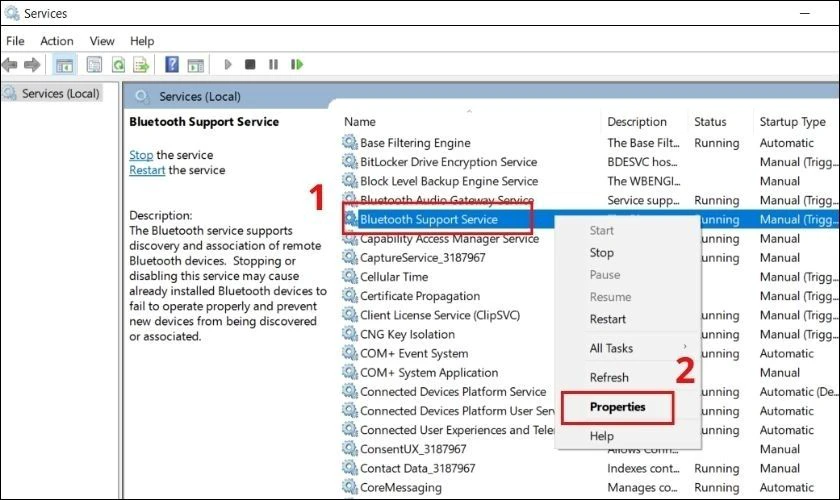Click gear icon beside CoreMessaging
This screenshot has width=840, height=500.
350,487
